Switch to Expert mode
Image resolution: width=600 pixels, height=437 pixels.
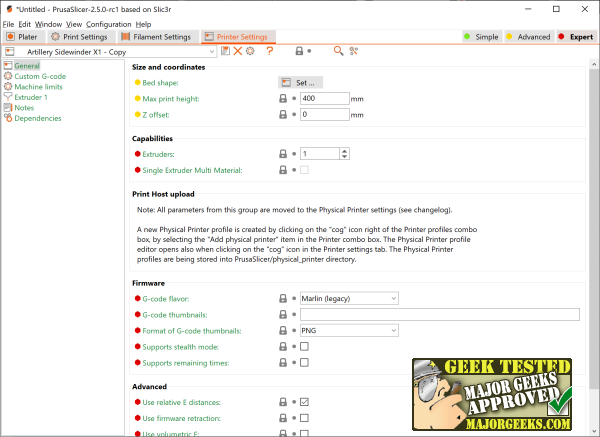[576, 37]
